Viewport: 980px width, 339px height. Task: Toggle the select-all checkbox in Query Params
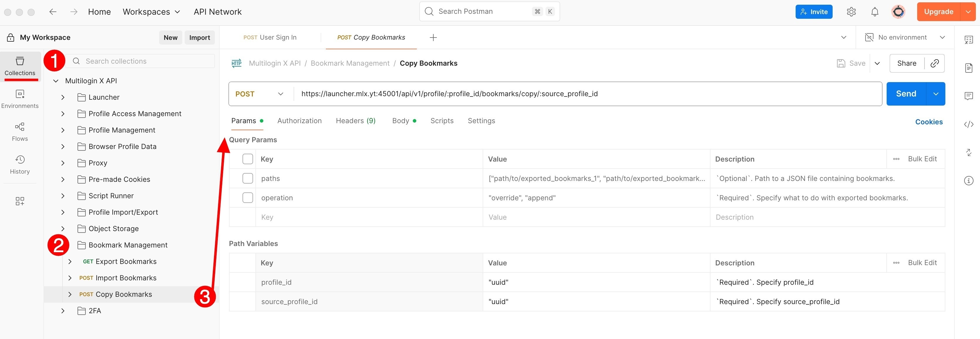(x=248, y=159)
